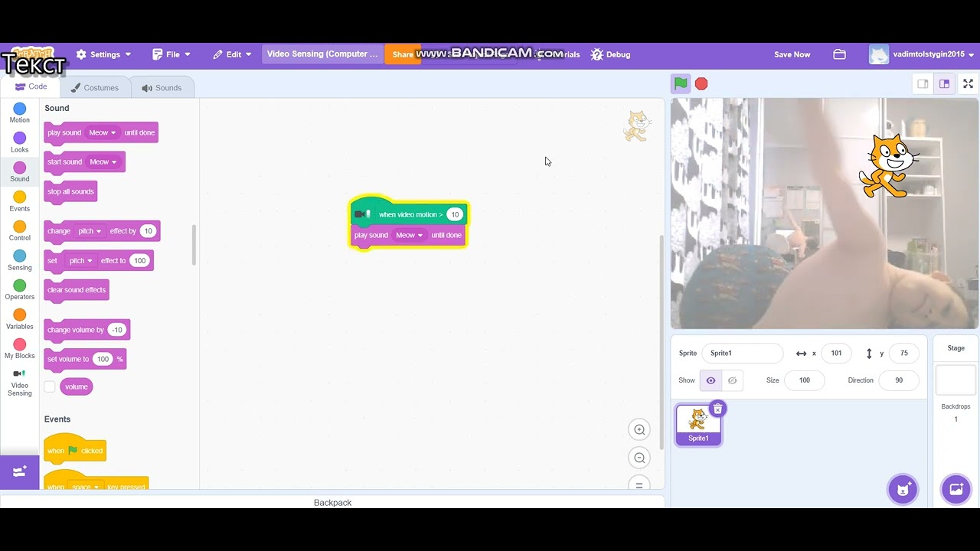Image resolution: width=980 pixels, height=551 pixels.
Task: Open the vadimtolstygin2015 account menu
Action: 923,54
